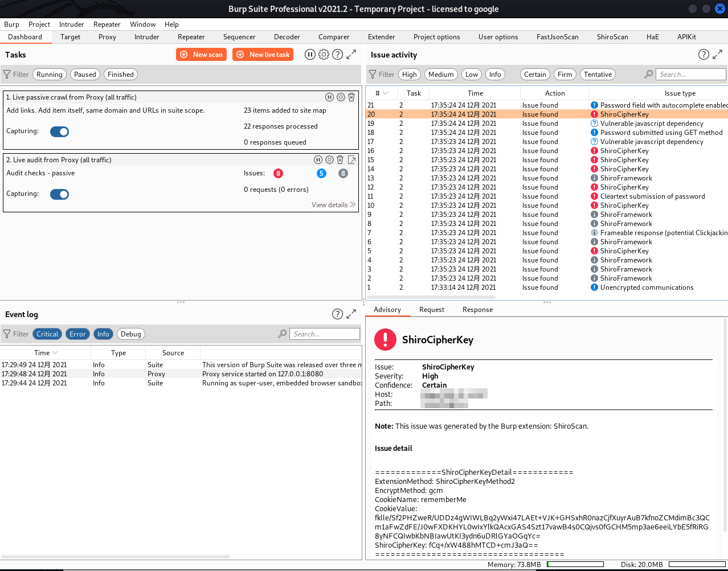Toggle the Debug event log filter

pos(130,334)
